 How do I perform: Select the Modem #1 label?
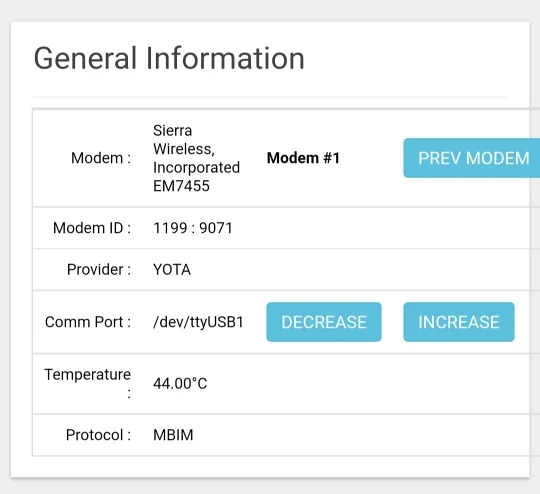tap(303, 158)
